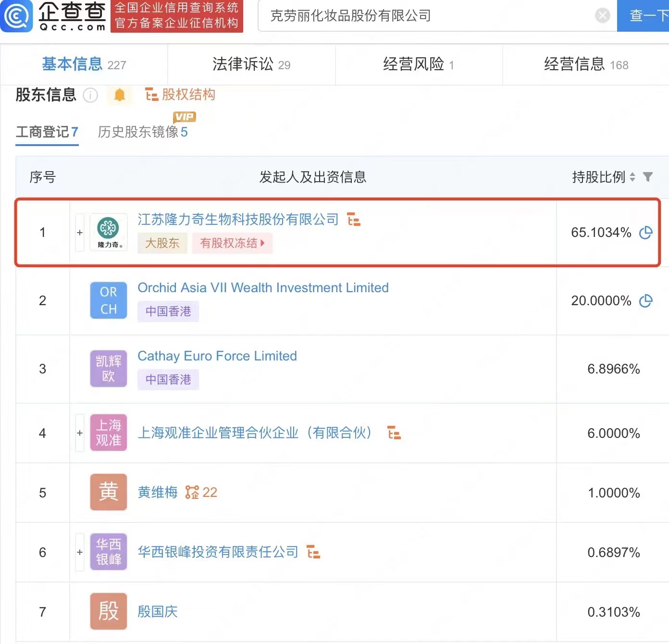Expand row 1 江苏隆力奇 with plus

point(80,233)
